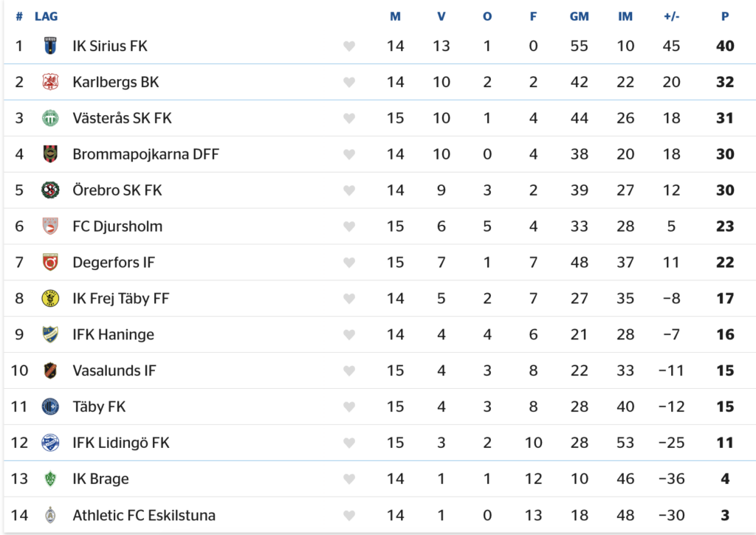756x535 pixels.
Task: Toggle favorite heart for IK Brage
Action: [349, 480]
